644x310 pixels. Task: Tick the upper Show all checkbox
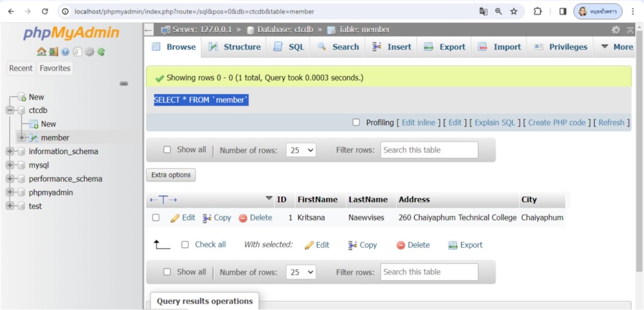coord(167,149)
